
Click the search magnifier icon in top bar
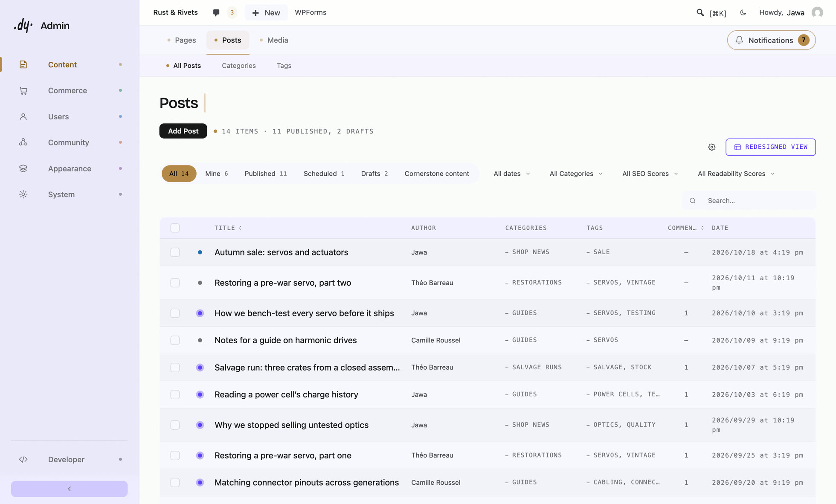(700, 12)
